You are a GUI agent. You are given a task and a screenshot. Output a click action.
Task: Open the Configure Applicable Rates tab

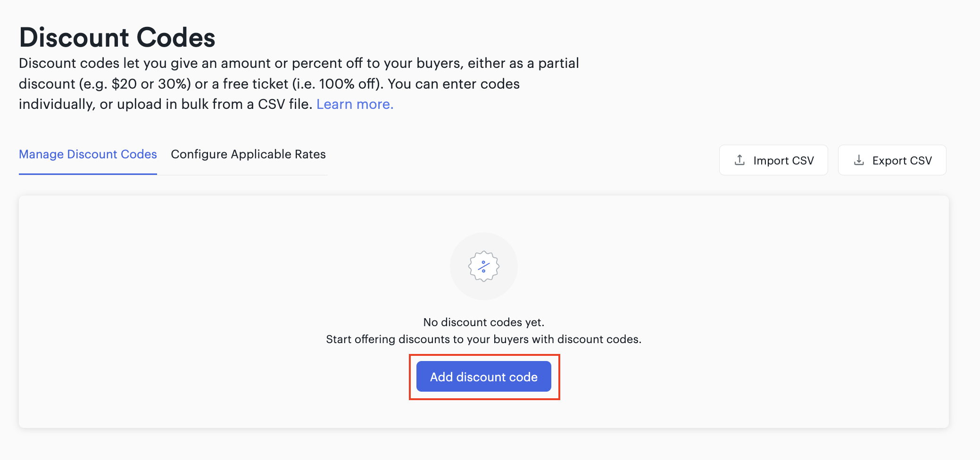pos(248,154)
